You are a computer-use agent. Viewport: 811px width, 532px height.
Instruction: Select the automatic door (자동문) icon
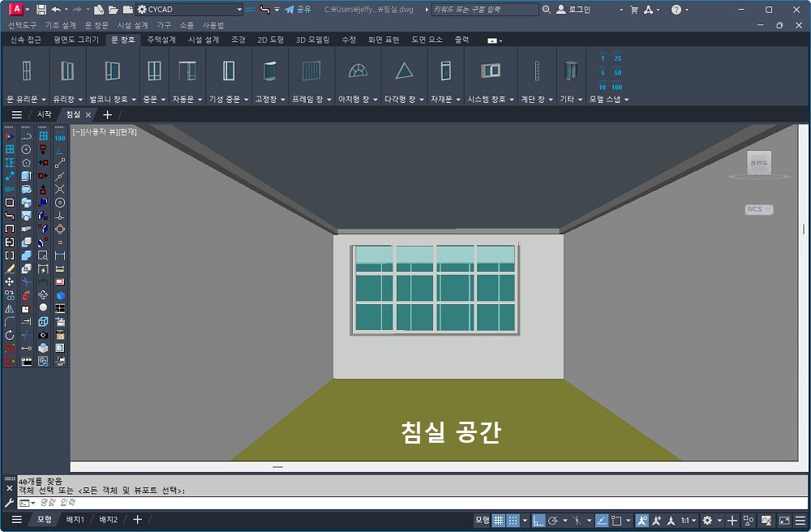click(x=187, y=71)
